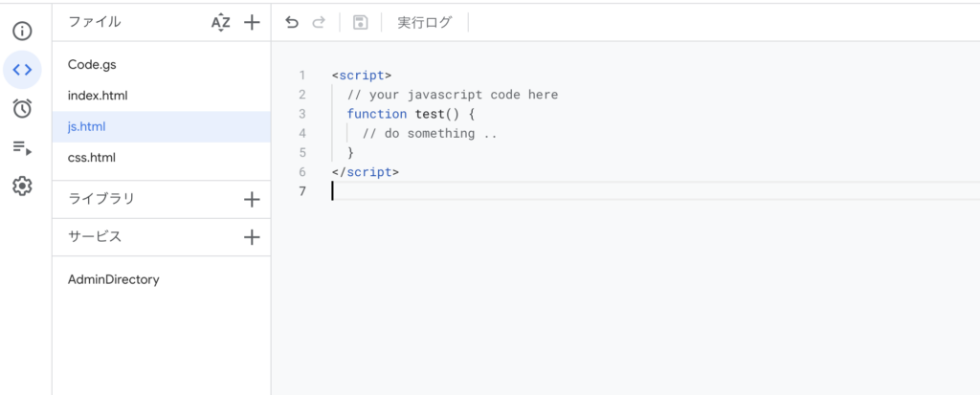Open the 実行ログ execution log

[x=424, y=23]
